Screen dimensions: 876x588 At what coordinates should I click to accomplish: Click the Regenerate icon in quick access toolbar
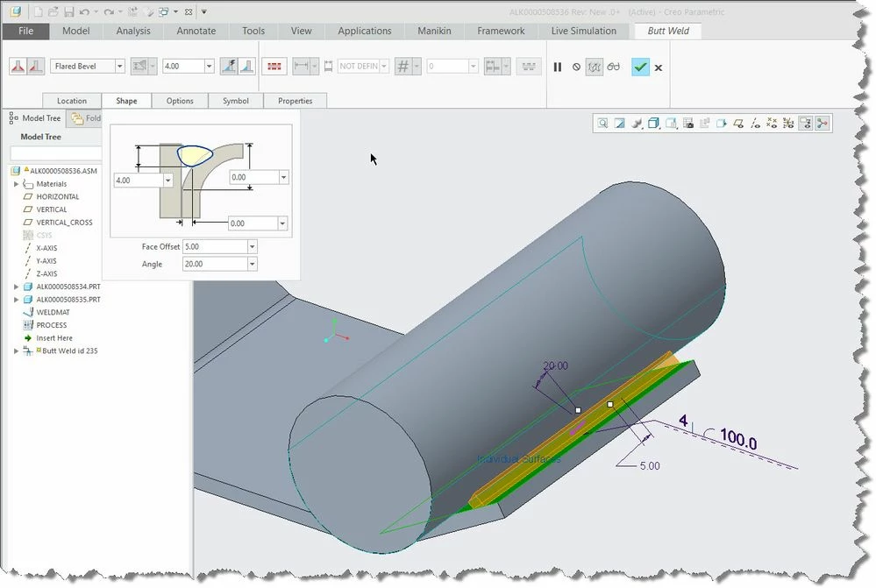(x=132, y=11)
